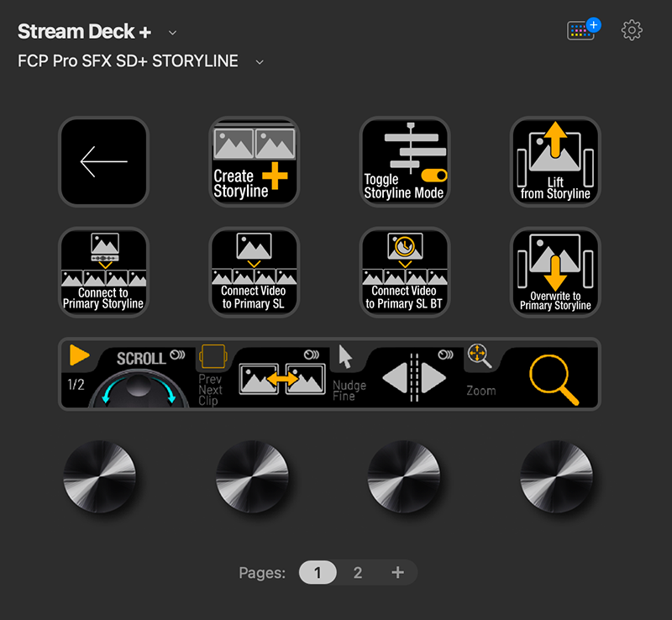Click the Overwrite to Primary Storyline key
The height and width of the screenshot is (620, 672).
click(554, 272)
